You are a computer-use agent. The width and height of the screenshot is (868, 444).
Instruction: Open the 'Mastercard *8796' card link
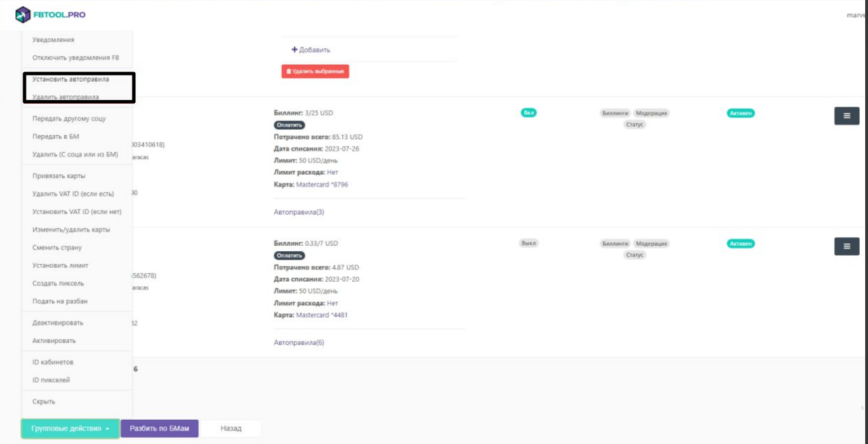point(322,185)
